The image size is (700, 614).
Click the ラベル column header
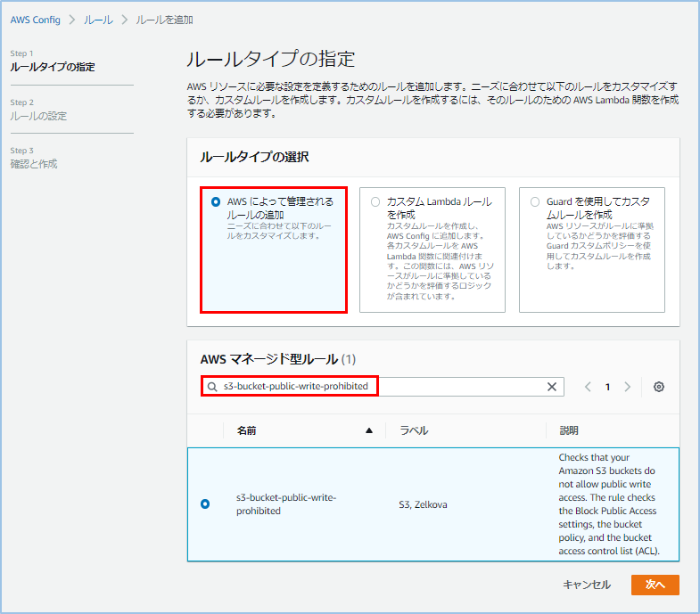[413, 430]
